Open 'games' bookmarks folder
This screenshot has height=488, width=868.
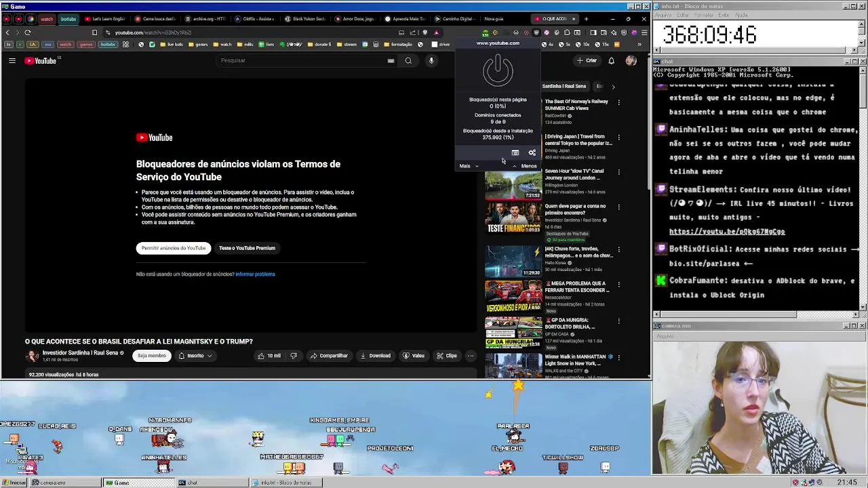point(198,45)
